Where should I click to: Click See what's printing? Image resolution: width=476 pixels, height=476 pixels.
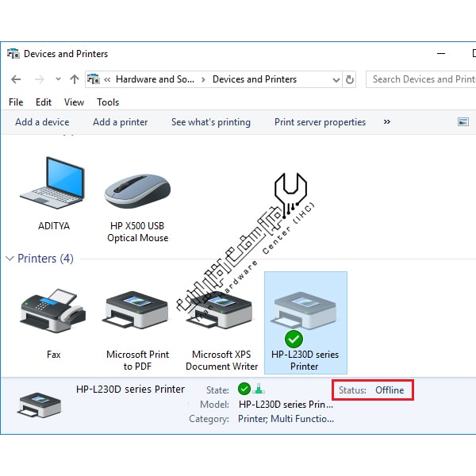(x=211, y=122)
